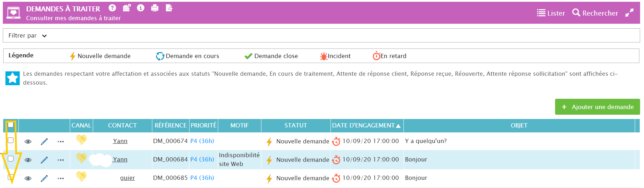Export the list with document export icon
Image resolution: width=644 pixels, height=188 pixels.
169,8
